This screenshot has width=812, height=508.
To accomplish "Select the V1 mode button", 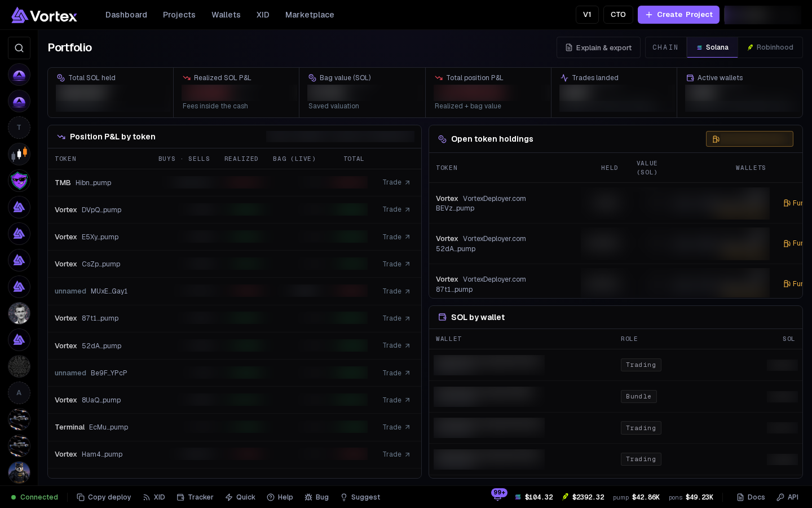I will [587, 15].
